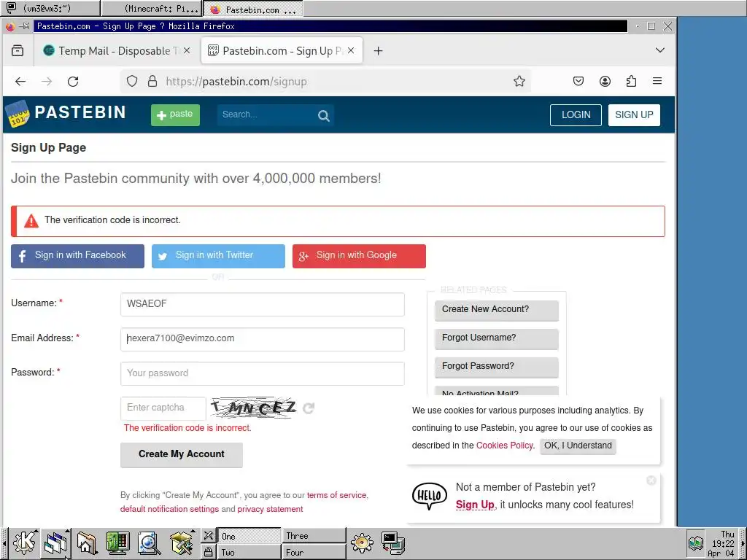This screenshot has height=560, width=747.
Task: Click Create New Account? related page
Action: [x=496, y=310]
